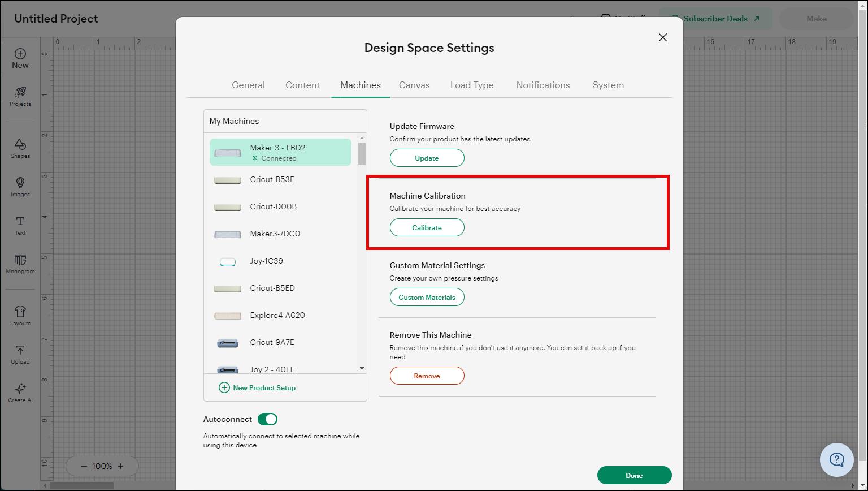Image resolution: width=868 pixels, height=491 pixels.
Task: Switch to the General settings tab
Action: (248, 85)
